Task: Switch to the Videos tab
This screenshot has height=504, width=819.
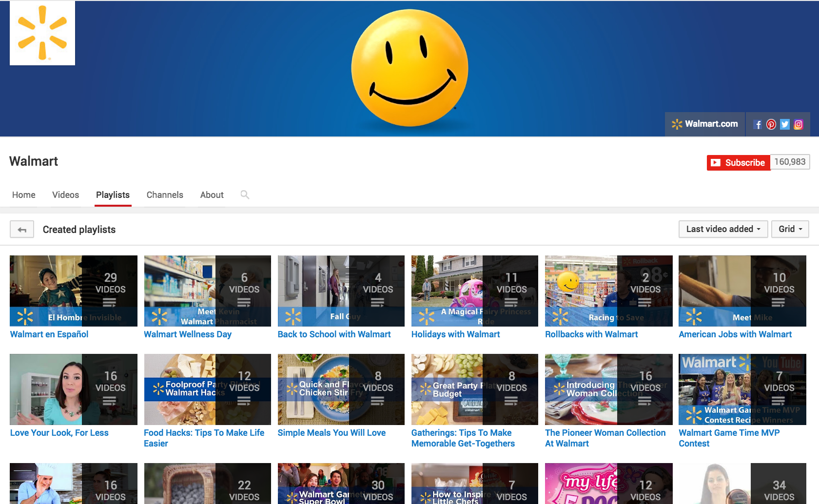Action: (66, 195)
